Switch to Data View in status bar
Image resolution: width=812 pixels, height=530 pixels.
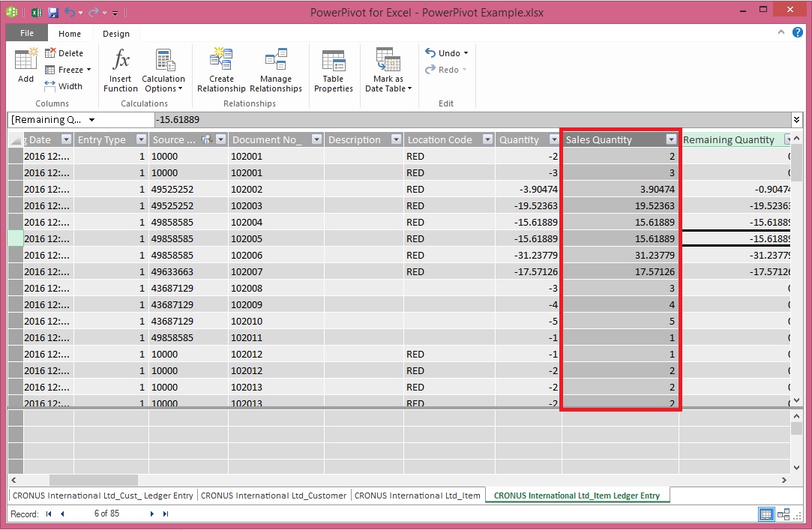[x=766, y=514]
